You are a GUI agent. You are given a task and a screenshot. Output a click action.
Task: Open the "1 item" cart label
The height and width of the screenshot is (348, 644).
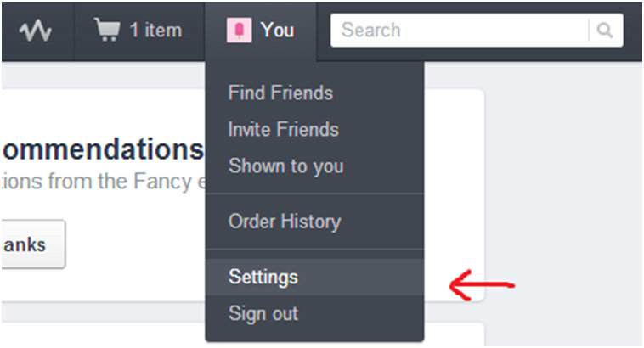tap(155, 31)
